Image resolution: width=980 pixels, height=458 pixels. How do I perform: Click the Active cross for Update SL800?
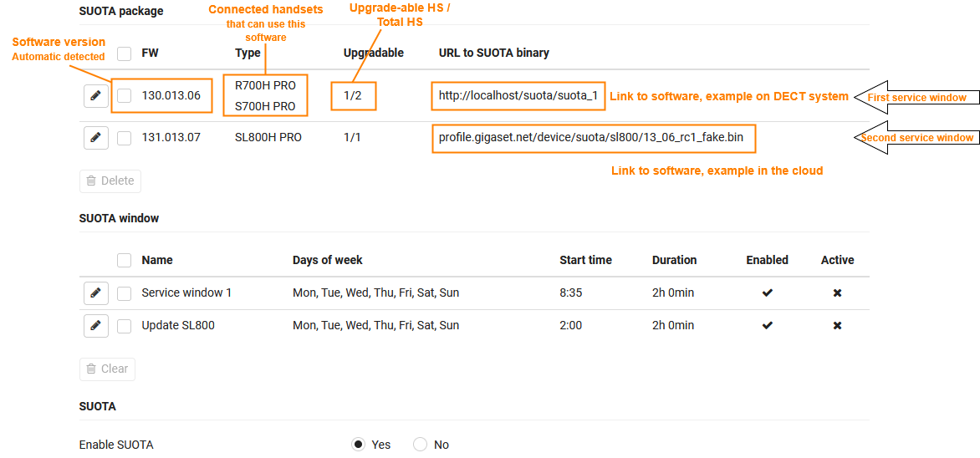(837, 326)
